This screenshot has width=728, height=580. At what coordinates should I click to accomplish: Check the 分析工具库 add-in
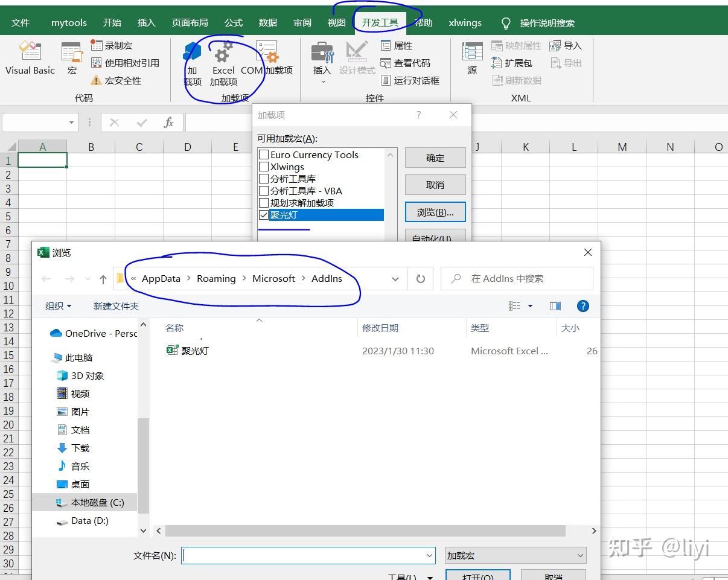264,179
